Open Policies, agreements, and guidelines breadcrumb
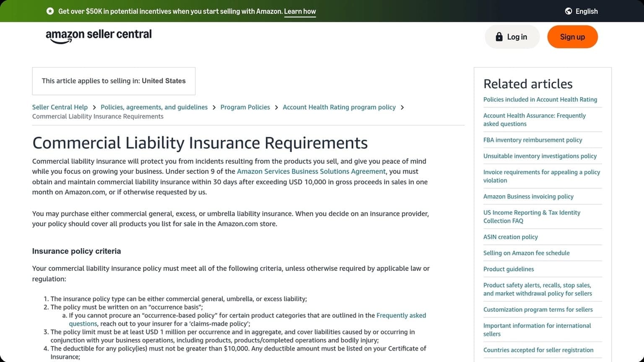Image resolution: width=644 pixels, height=362 pixels. [154, 107]
